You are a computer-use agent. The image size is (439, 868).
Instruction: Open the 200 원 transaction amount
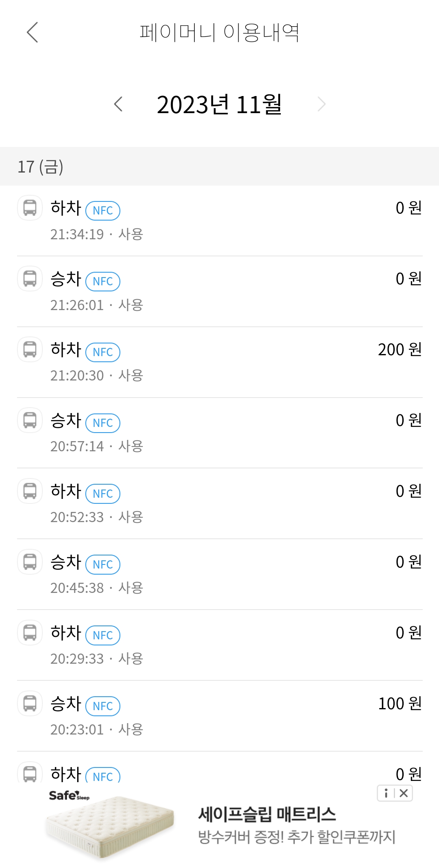tap(400, 350)
